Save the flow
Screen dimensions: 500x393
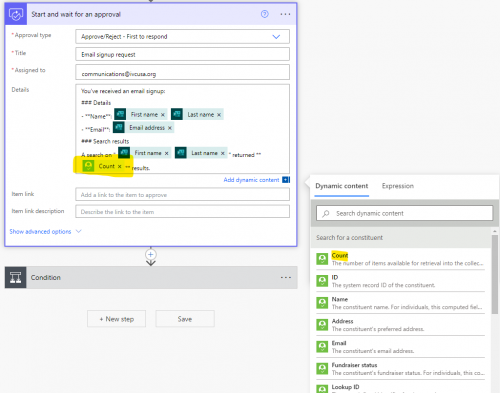(x=185, y=319)
